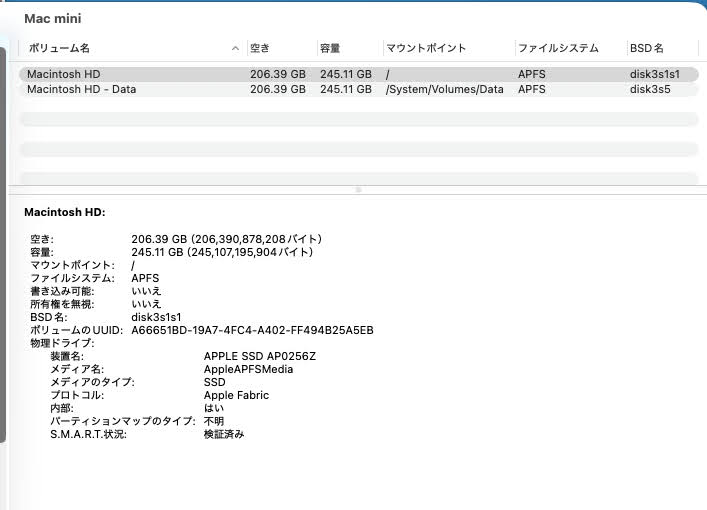Click the volume UUID A66651BD value
Screen dimensions: 707x510
point(252,331)
